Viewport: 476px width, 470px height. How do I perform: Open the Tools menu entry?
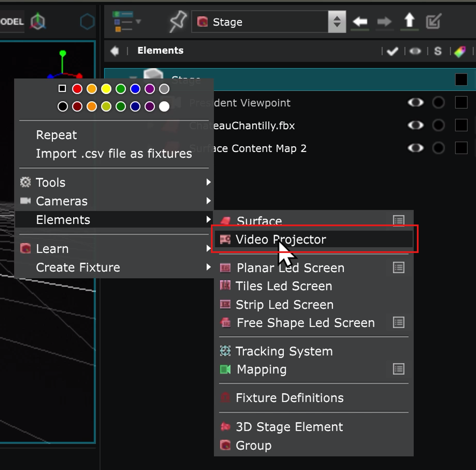click(114, 182)
